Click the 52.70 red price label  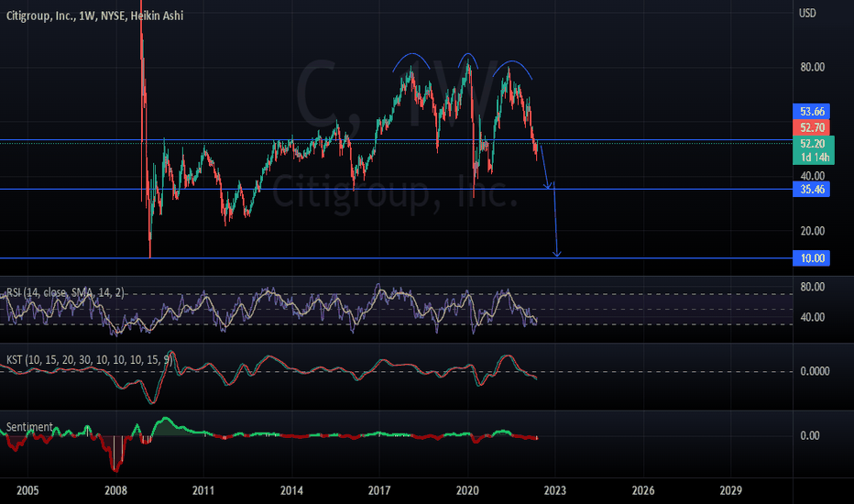tap(812, 128)
